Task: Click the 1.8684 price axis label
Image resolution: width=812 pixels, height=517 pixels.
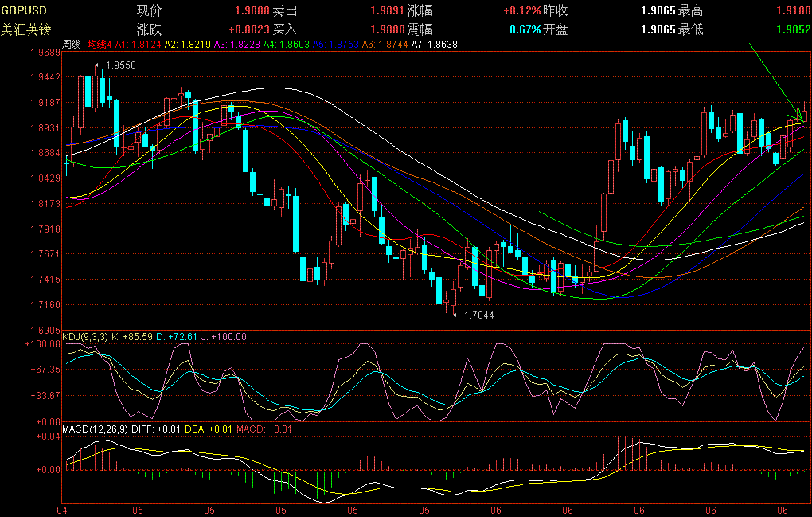Action: (x=45, y=153)
